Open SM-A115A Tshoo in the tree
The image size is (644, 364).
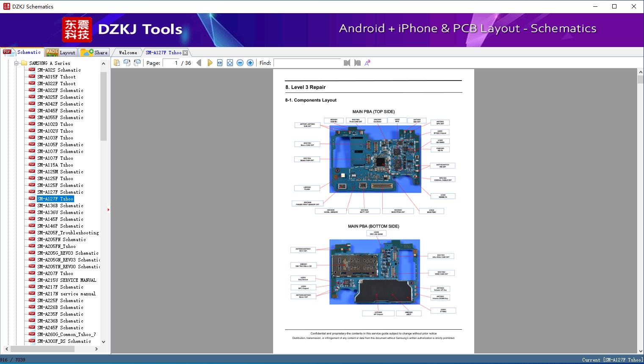point(55,165)
